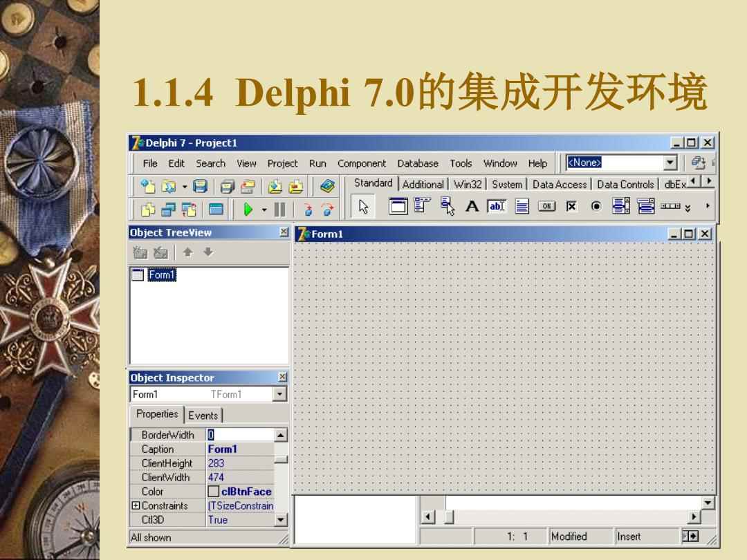
Task: Select the Button (OK) component icon
Action: 546,206
